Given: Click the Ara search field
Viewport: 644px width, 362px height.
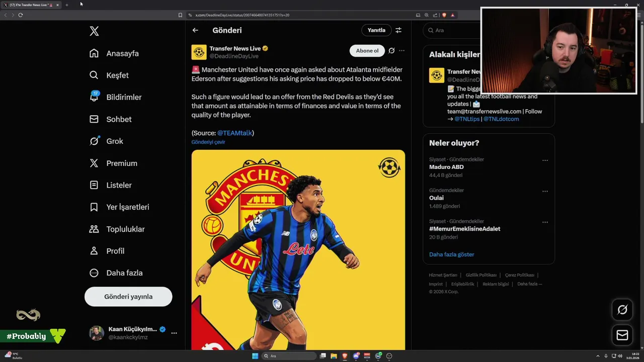Looking at the screenshot, I should click(x=452, y=30).
